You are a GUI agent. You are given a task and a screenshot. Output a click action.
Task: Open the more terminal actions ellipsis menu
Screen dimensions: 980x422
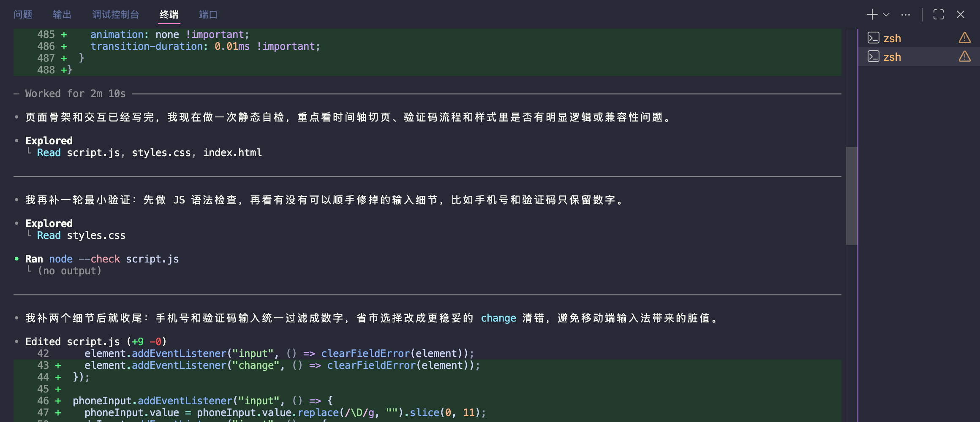[x=905, y=14]
